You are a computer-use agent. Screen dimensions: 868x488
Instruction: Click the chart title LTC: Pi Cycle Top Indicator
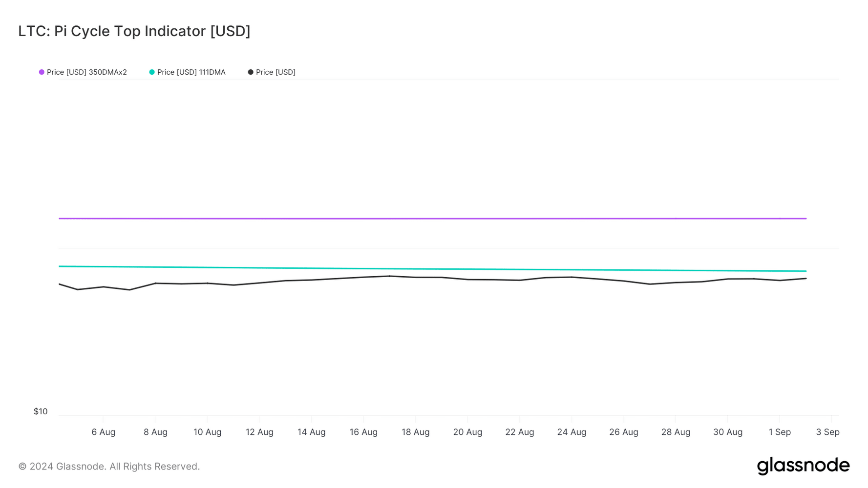point(134,31)
